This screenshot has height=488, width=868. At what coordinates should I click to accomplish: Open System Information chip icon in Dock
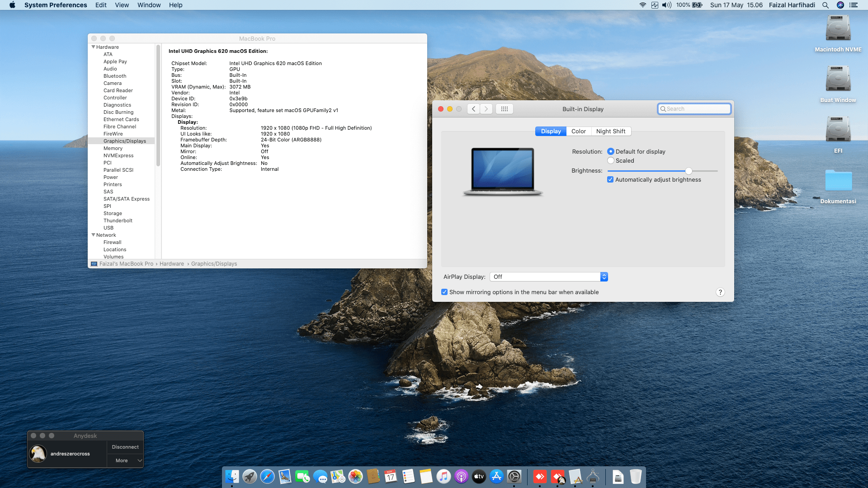click(593, 476)
